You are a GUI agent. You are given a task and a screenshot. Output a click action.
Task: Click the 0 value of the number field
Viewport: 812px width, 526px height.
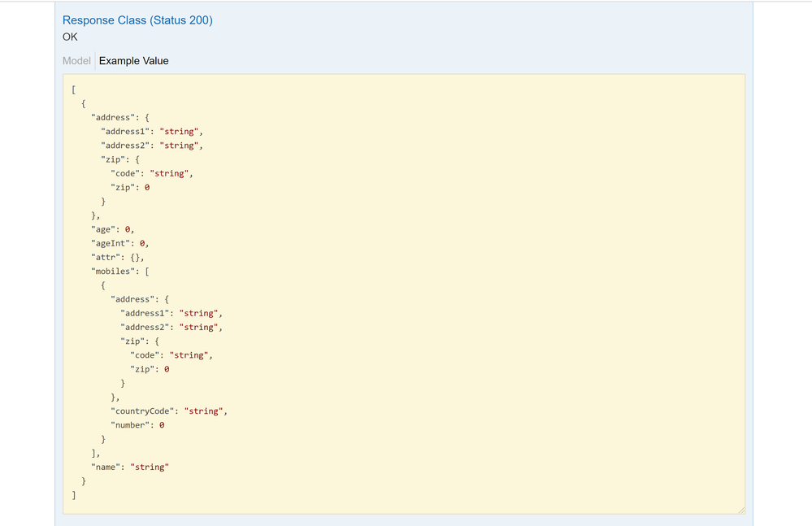[162, 425]
